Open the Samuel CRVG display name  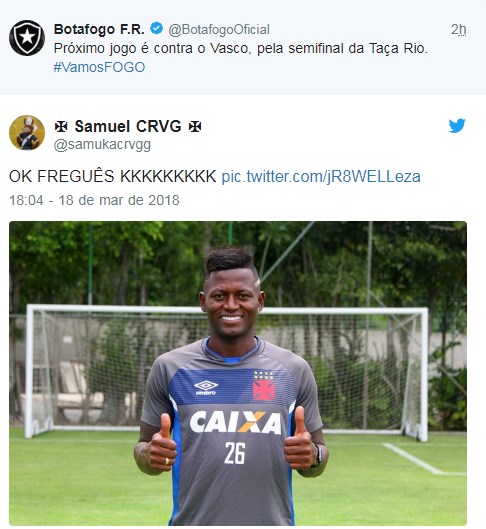click(x=128, y=127)
